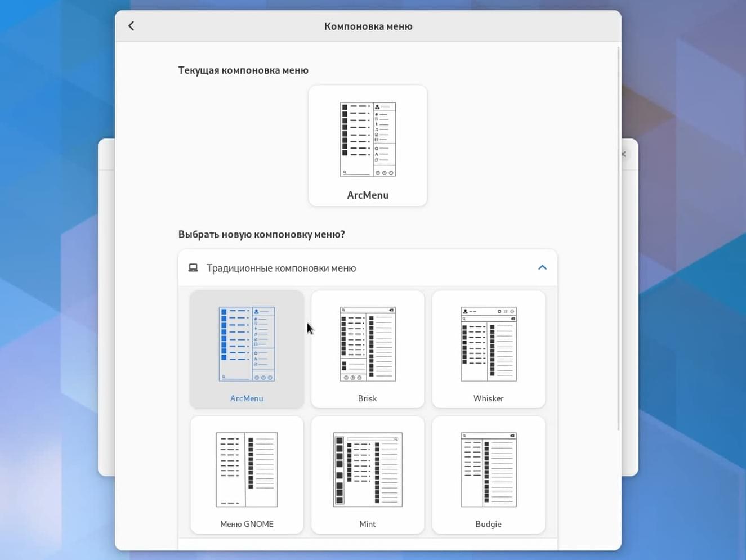The width and height of the screenshot is (746, 560).
Task: Choose the Whisker menu layout
Action: [x=489, y=349]
